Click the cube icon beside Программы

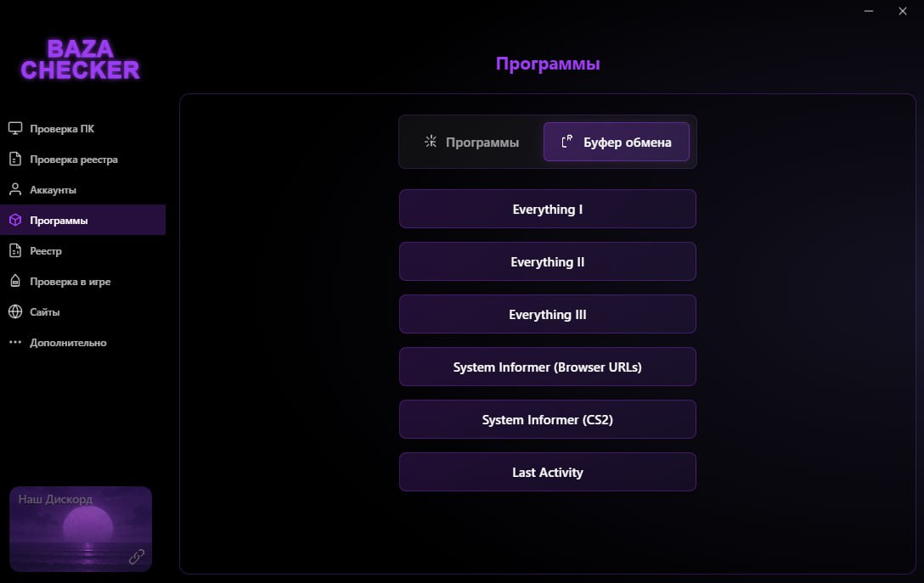[x=15, y=221]
